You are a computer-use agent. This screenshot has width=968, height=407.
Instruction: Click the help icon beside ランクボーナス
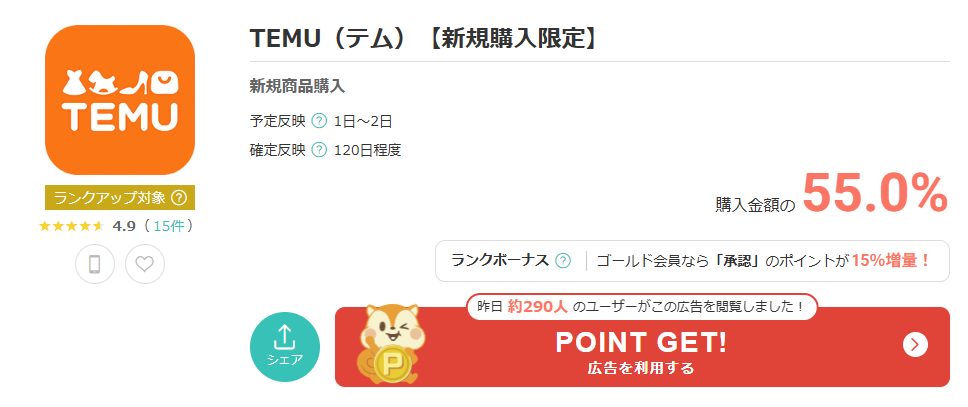click(x=563, y=261)
